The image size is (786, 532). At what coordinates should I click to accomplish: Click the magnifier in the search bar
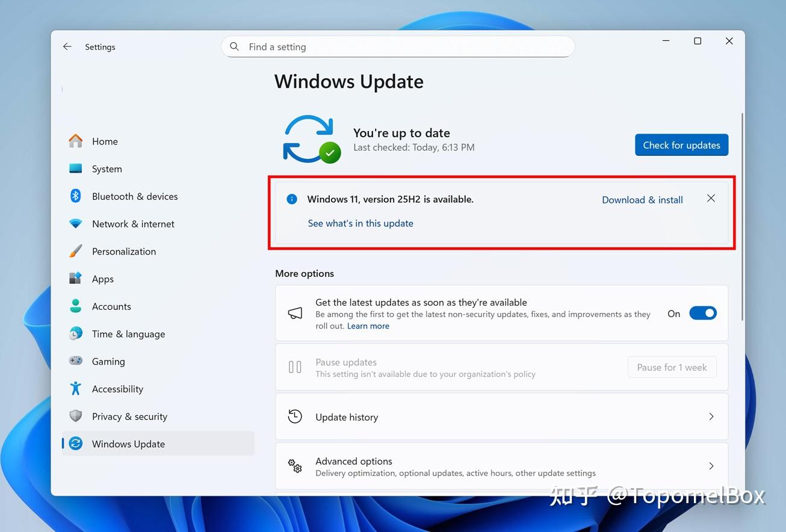234,46
